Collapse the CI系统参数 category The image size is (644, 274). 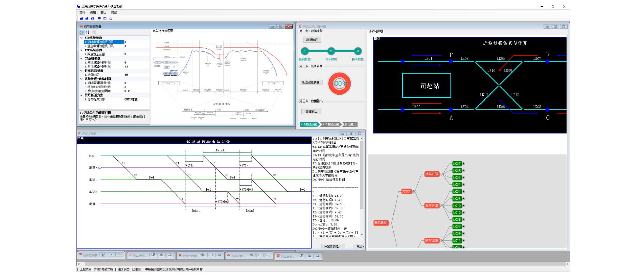(81, 58)
